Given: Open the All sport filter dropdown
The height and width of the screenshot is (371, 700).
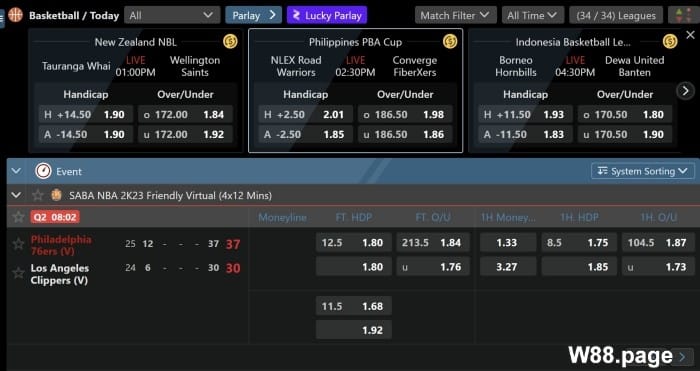Looking at the screenshot, I should point(172,15).
